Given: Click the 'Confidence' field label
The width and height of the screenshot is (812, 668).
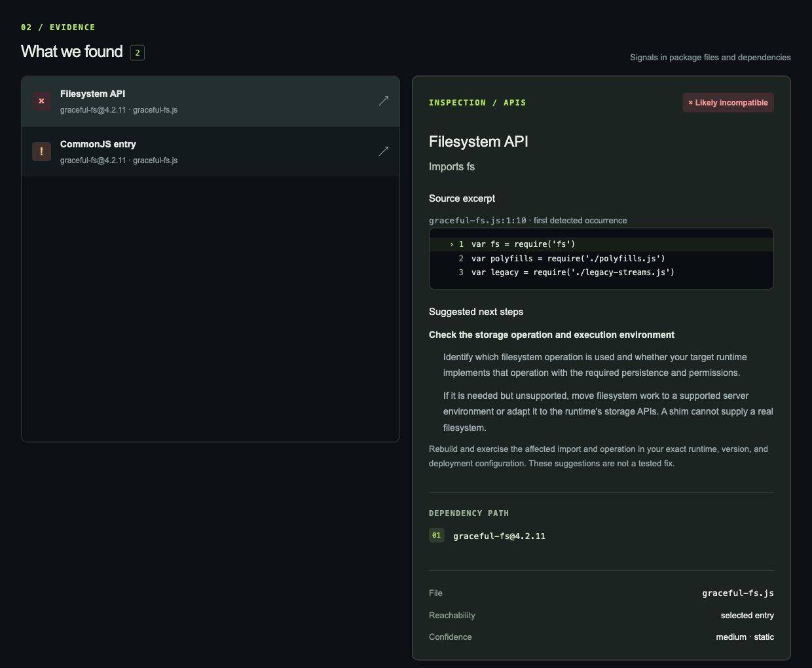Looking at the screenshot, I should point(450,637).
